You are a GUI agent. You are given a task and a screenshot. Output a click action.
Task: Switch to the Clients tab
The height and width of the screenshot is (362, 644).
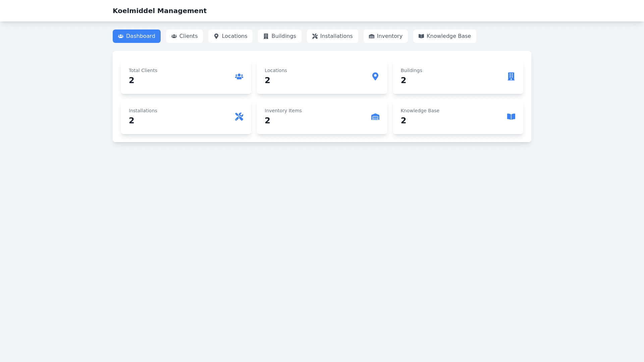click(x=184, y=36)
